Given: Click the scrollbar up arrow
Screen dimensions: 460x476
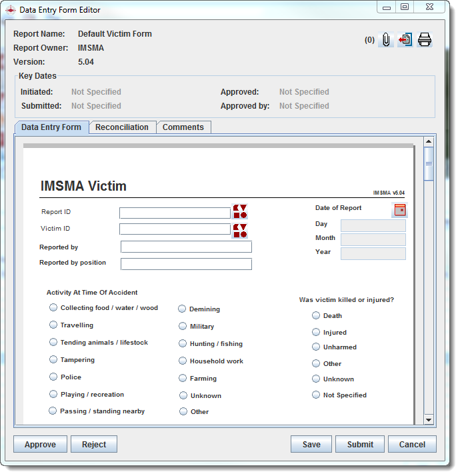Looking at the screenshot, I should 429,141.
